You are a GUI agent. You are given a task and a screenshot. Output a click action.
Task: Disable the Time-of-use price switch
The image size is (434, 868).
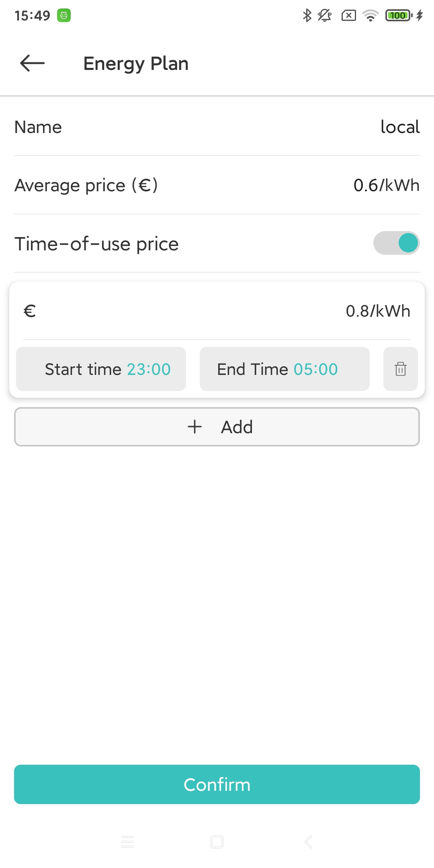click(396, 243)
